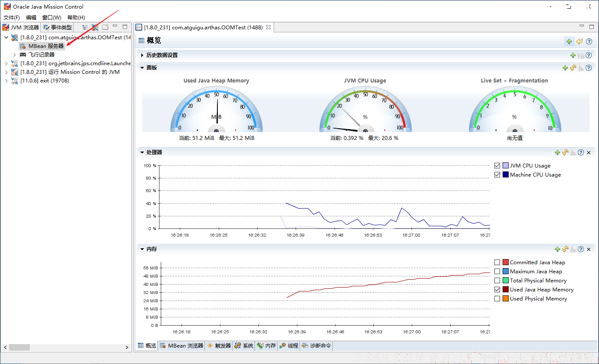The height and width of the screenshot is (364, 599).
Task: Click accessibility icon in 处理器 section
Action: (x=573, y=152)
